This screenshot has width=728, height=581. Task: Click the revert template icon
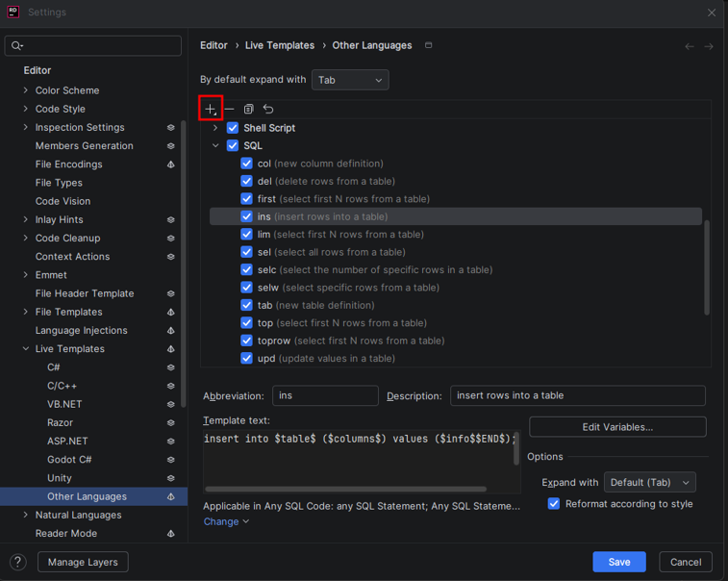point(268,109)
